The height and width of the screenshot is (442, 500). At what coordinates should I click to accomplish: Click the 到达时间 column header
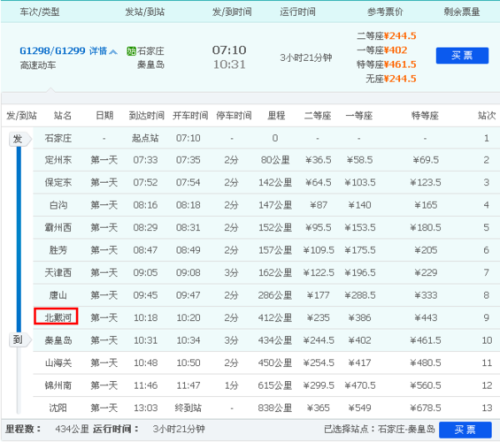[147, 116]
